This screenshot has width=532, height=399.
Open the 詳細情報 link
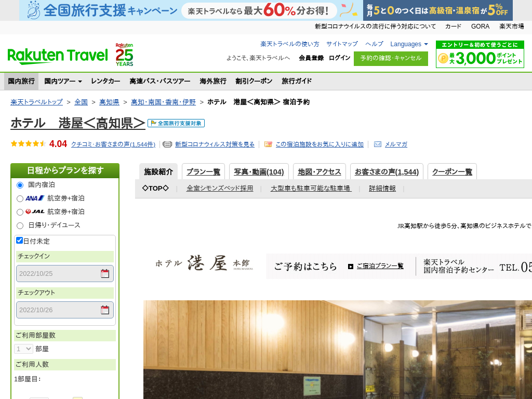point(382,188)
